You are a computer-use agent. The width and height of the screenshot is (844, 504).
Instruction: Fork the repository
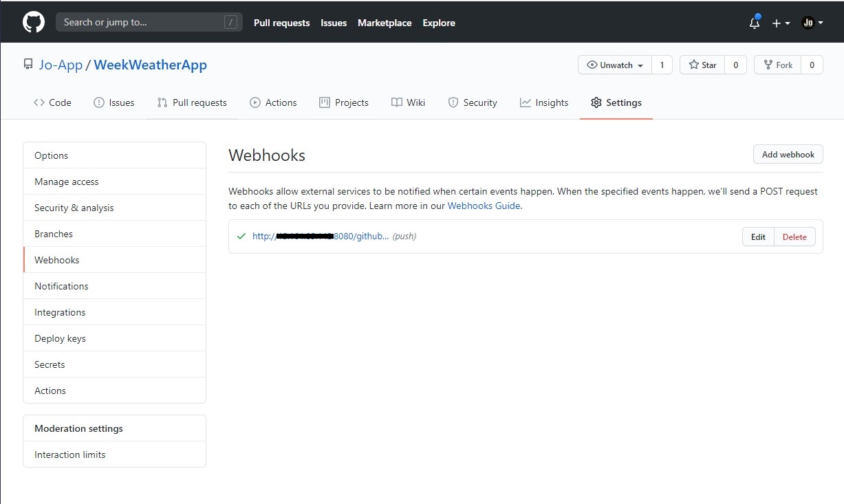(778, 65)
